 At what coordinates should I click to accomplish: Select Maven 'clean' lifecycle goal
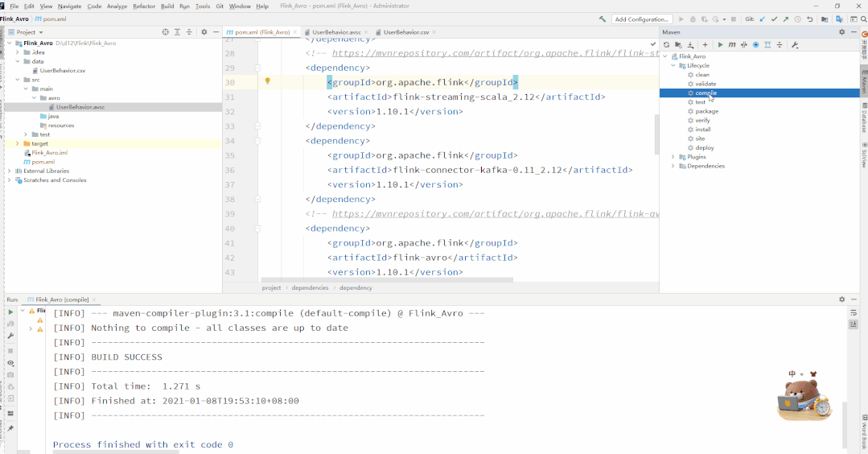(702, 75)
